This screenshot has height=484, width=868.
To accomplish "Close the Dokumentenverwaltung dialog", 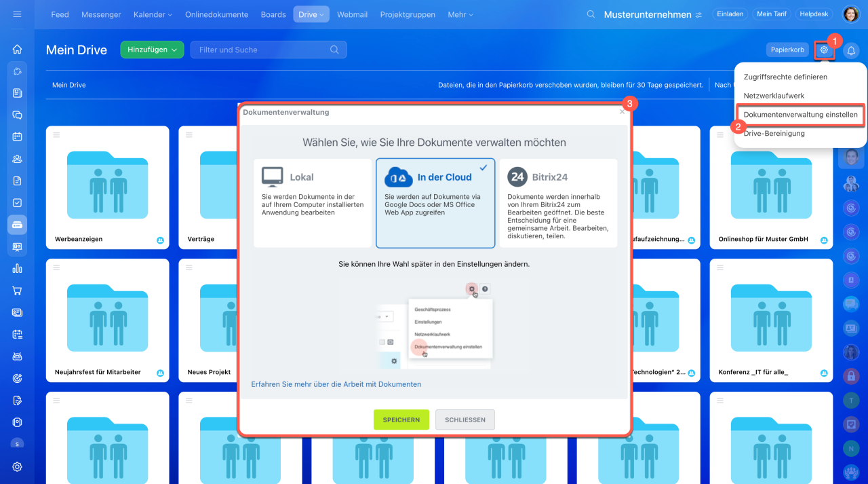I will click(x=622, y=112).
